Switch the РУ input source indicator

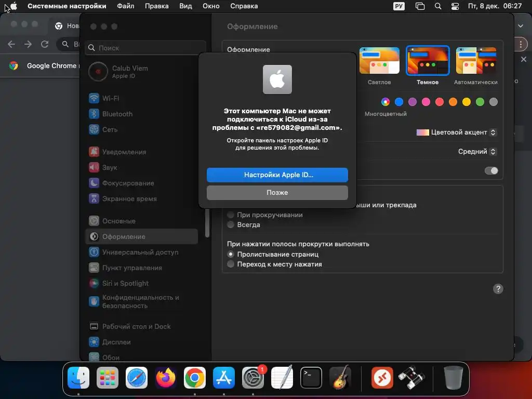click(399, 6)
